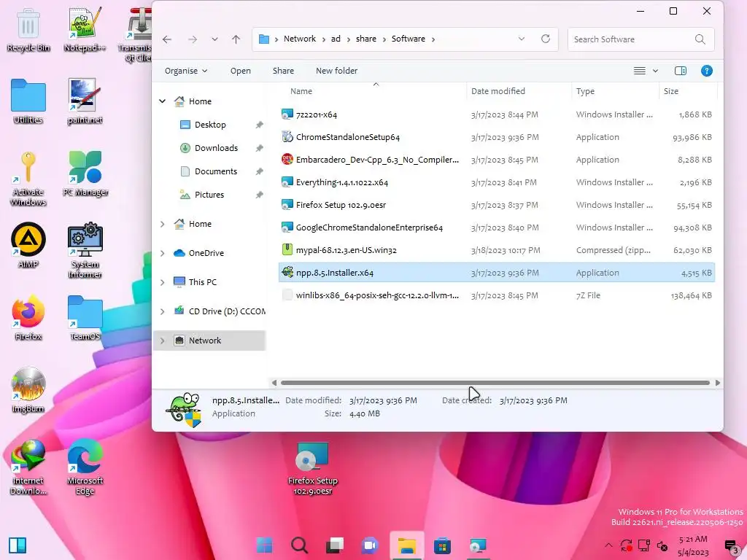The height and width of the screenshot is (560, 747).
Task: Expand This PC tree node
Action: [163, 282]
